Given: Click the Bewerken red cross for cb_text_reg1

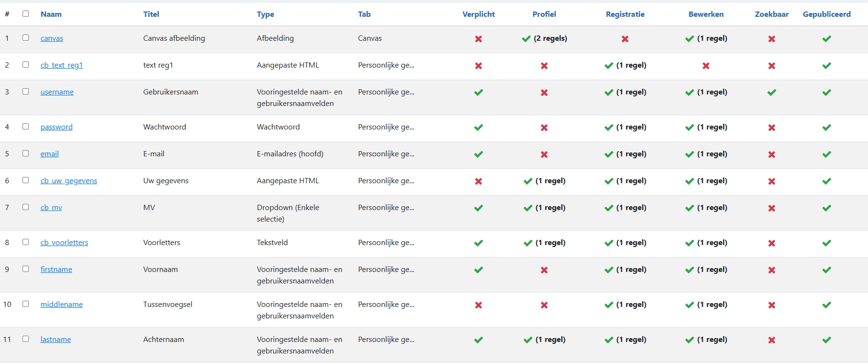Looking at the screenshot, I should [706, 66].
